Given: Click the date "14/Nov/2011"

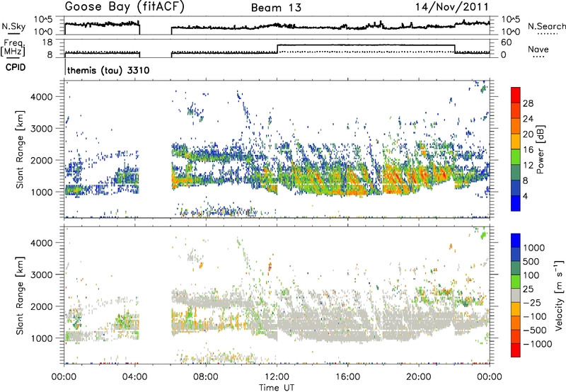Looking at the screenshot, I should pos(452,7).
